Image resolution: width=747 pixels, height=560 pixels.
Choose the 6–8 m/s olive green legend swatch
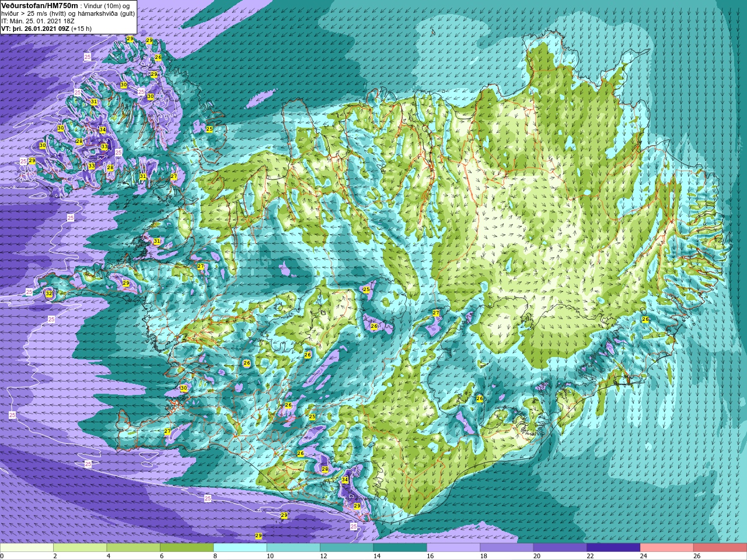coord(187,548)
